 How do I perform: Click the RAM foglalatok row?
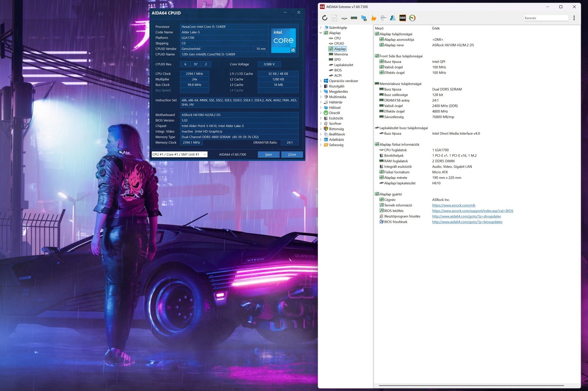point(477,161)
